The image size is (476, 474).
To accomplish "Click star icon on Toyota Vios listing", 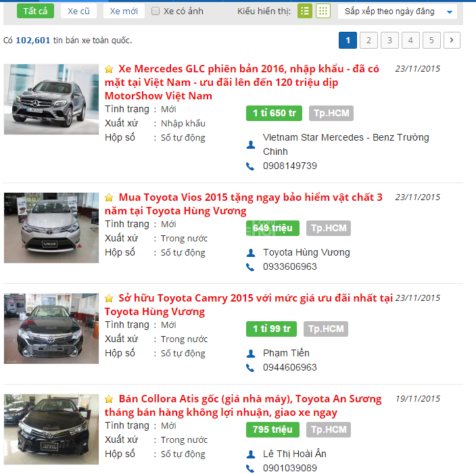I will [109, 197].
